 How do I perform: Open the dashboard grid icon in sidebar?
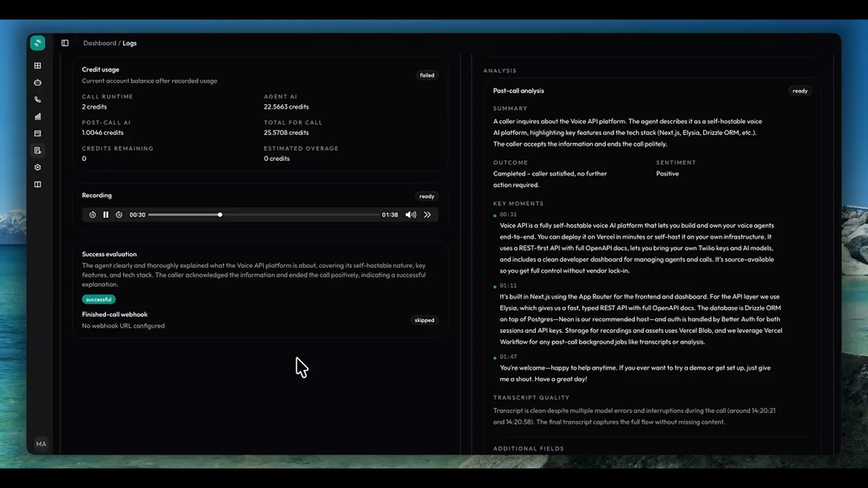point(37,66)
